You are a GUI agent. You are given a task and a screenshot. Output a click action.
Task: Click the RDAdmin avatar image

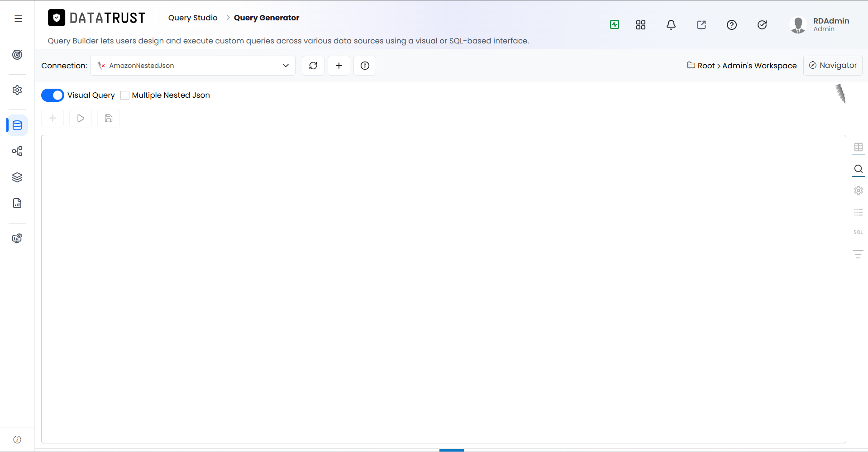coord(798,25)
